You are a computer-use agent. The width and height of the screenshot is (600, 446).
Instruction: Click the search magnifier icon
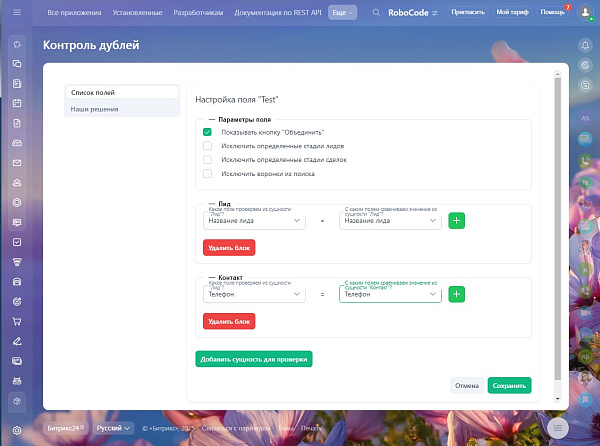[x=376, y=12]
